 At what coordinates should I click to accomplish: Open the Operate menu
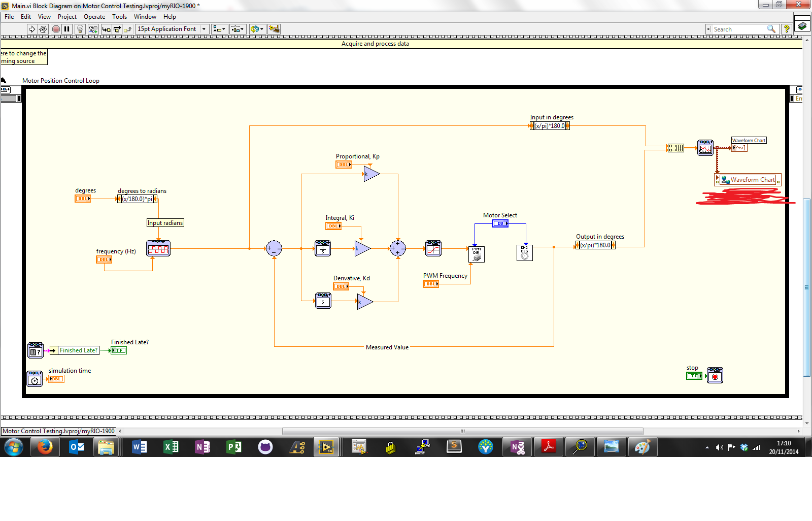[x=94, y=17]
